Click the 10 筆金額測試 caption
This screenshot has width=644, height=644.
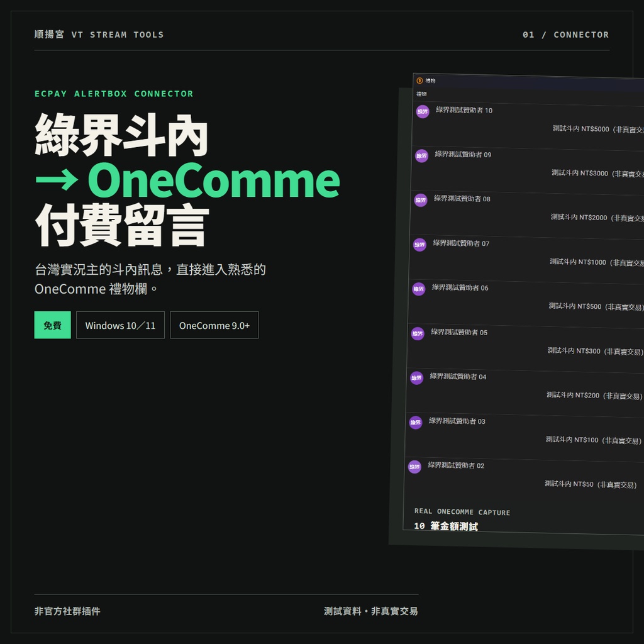point(446,526)
